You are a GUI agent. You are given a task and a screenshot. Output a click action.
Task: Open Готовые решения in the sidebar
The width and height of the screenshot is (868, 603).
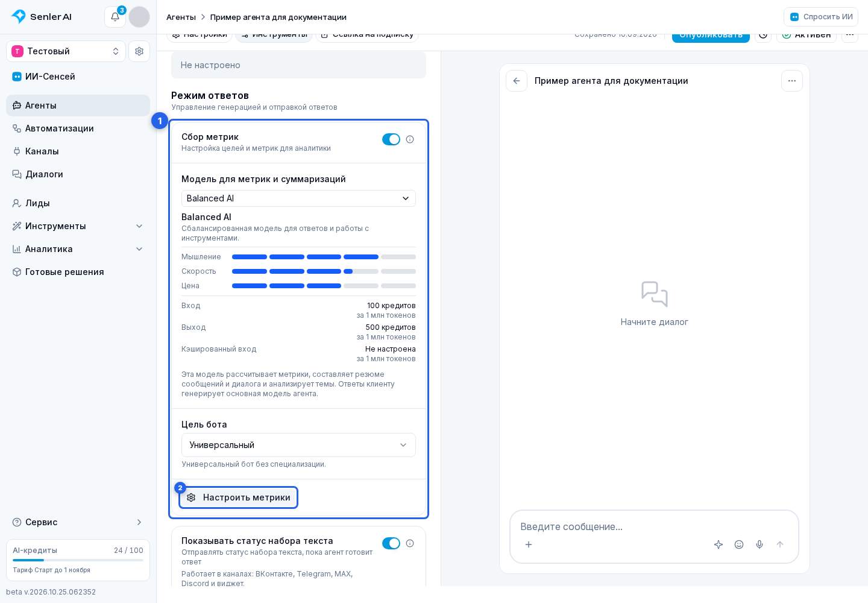[x=78, y=272]
